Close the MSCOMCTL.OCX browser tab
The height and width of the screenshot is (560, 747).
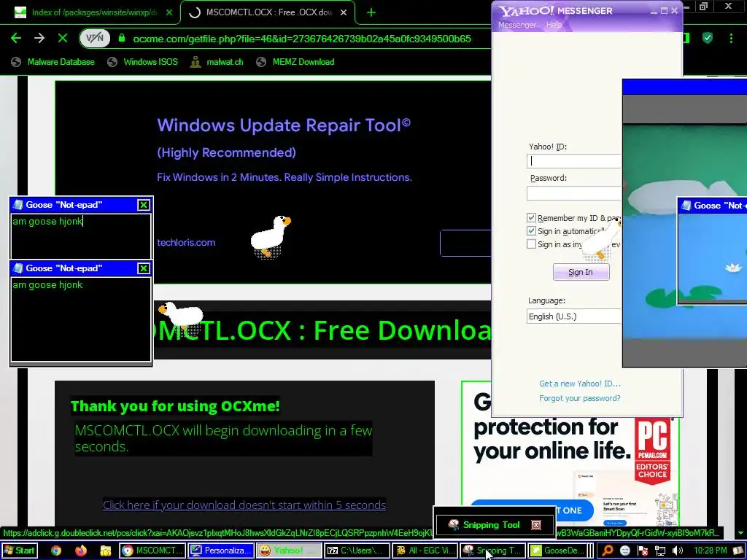(344, 12)
